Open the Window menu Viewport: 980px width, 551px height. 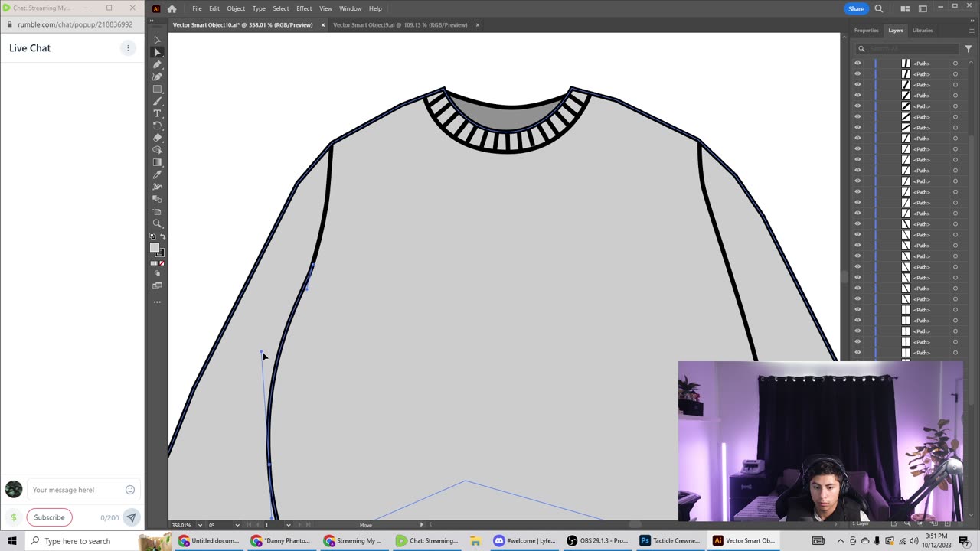[x=350, y=8]
